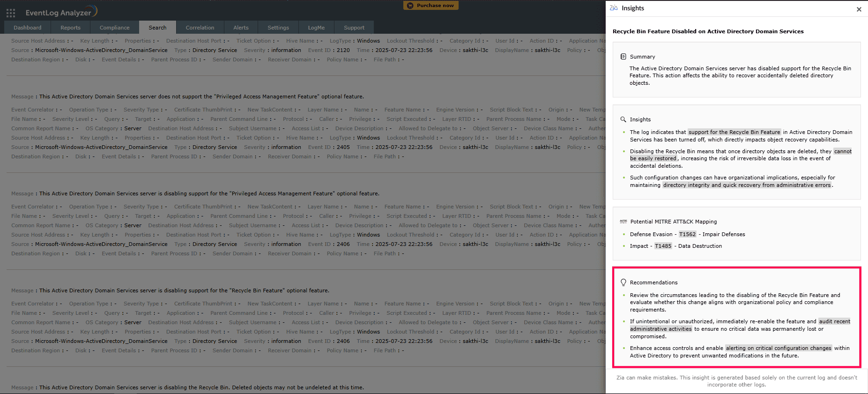This screenshot has height=394, width=868.
Task: Click the Event ID 2405 value
Action: (343, 147)
